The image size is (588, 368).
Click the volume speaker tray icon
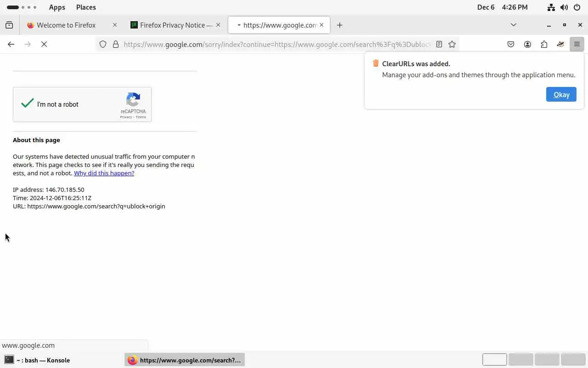(x=564, y=7)
